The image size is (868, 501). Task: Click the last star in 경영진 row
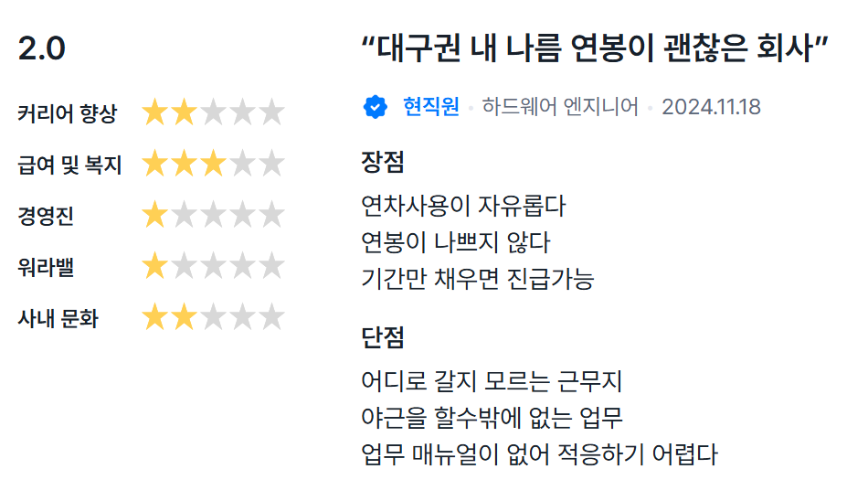pos(272,216)
